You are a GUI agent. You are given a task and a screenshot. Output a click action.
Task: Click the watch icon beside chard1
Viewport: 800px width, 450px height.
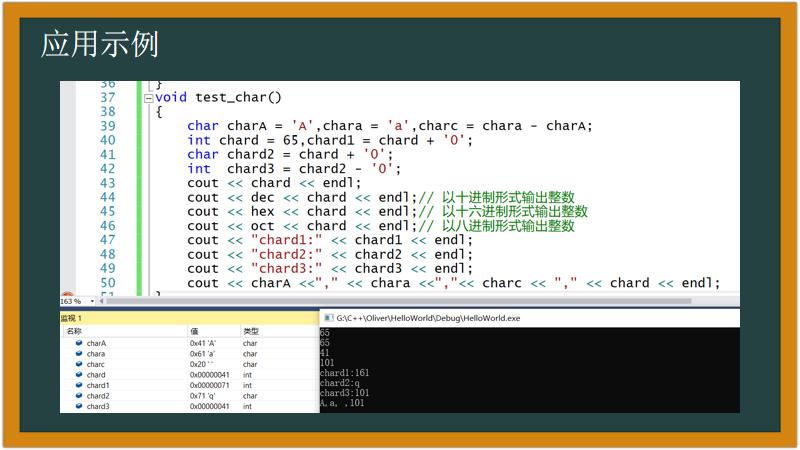click(78, 386)
